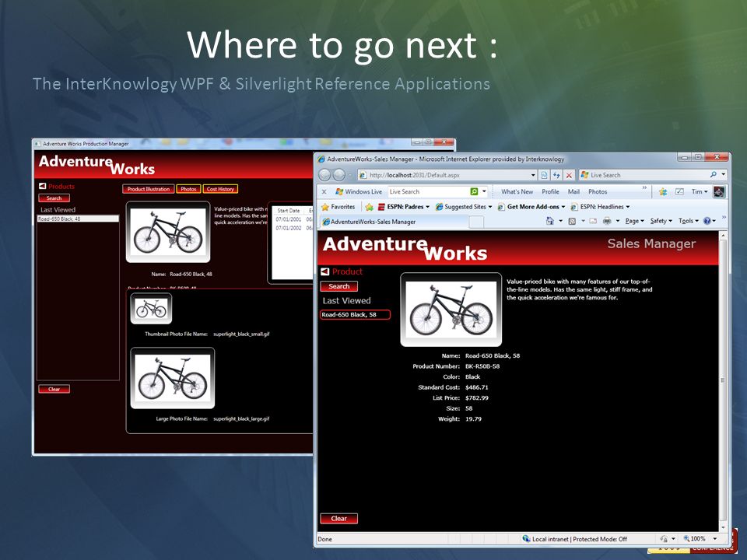Click the Clear button in Production Manager
The height and width of the screenshot is (560, 747).
tap(54, 389)
